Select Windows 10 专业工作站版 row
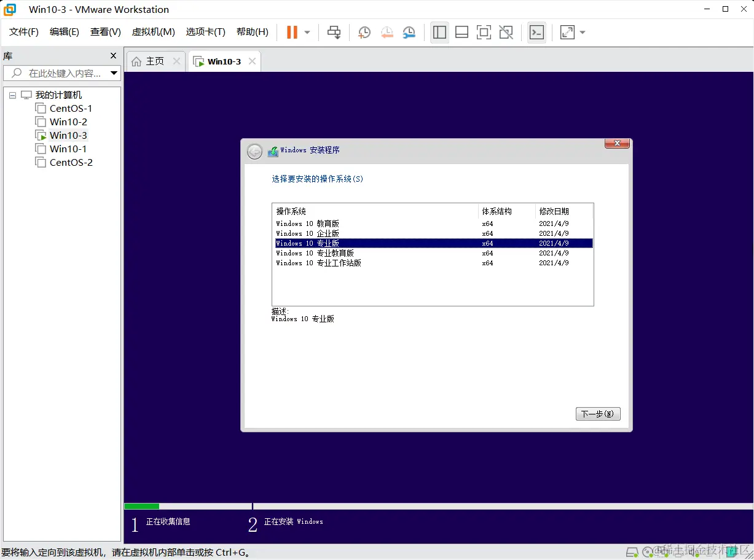The width and height of the screenshot is (754, 560). pos(434,263)
